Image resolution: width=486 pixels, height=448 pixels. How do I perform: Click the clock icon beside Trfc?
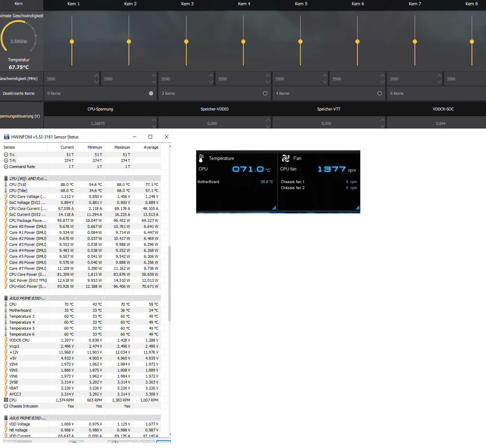click(x=6, y=161)
